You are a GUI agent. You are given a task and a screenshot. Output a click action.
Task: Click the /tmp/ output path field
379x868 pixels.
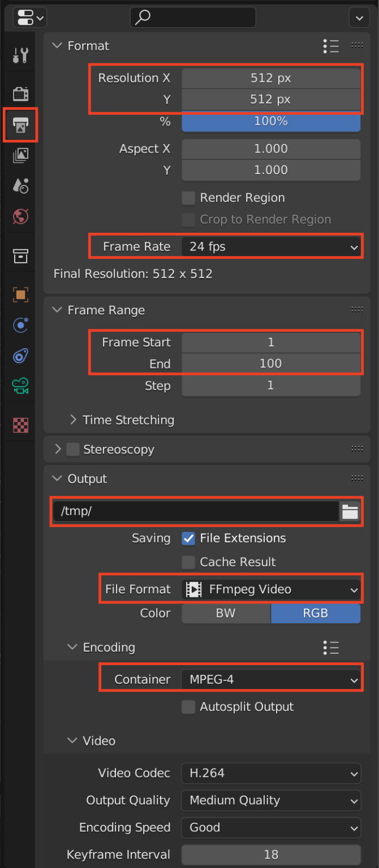pos(192,510)
